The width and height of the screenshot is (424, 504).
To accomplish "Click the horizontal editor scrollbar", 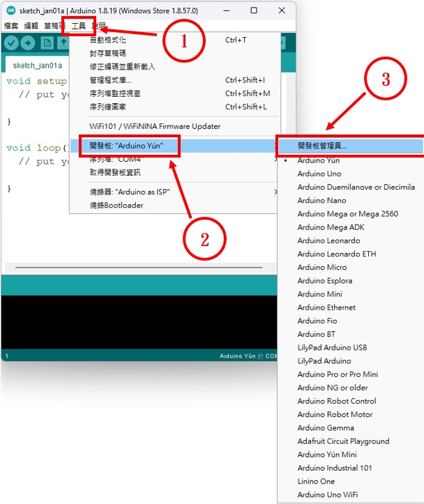I will coord(139,268).
